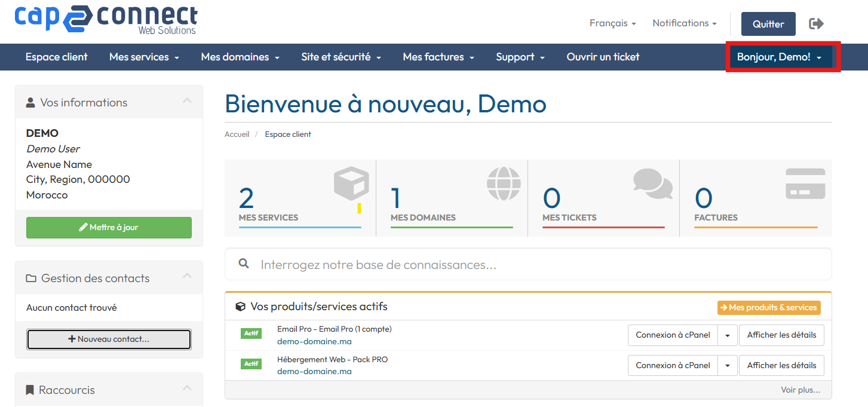This screenshot has height=407, width=868.
Task: Expand the Connexion à cPanel arrow for Email Pro
Action: tap(728, 335)
